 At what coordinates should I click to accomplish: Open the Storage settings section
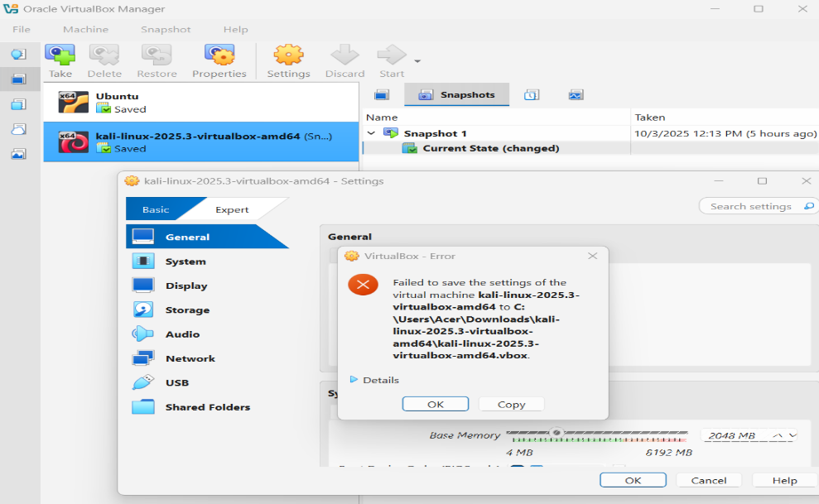(x=187, y=310)
